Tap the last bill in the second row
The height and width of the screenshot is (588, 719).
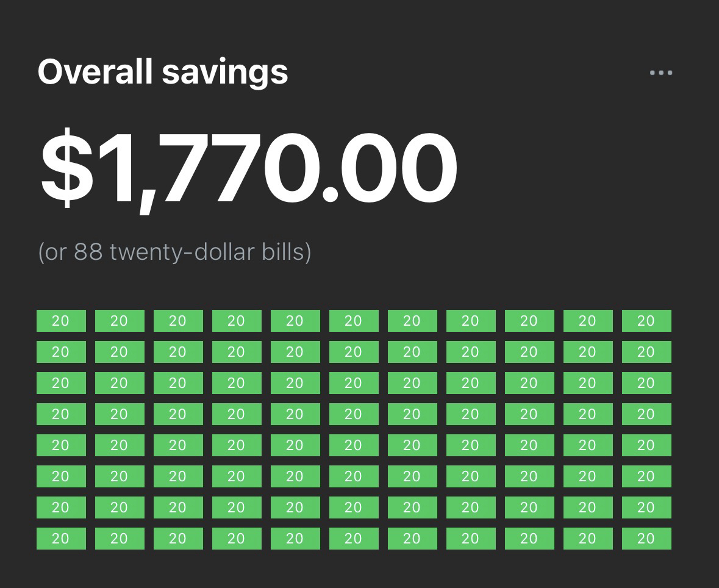click(646, 352)
